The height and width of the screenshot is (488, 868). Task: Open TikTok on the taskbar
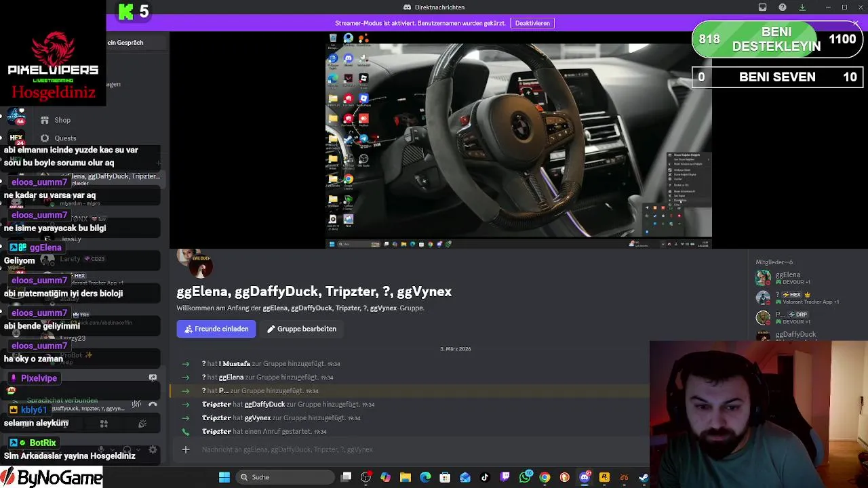point(485,477)
